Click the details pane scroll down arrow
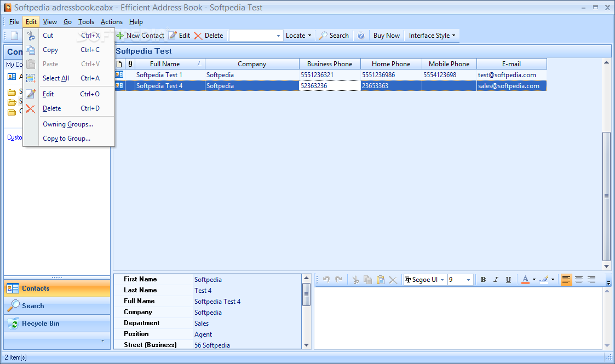Image resolution: width=615 pixels, height=364 pixels. pos(306,345)
